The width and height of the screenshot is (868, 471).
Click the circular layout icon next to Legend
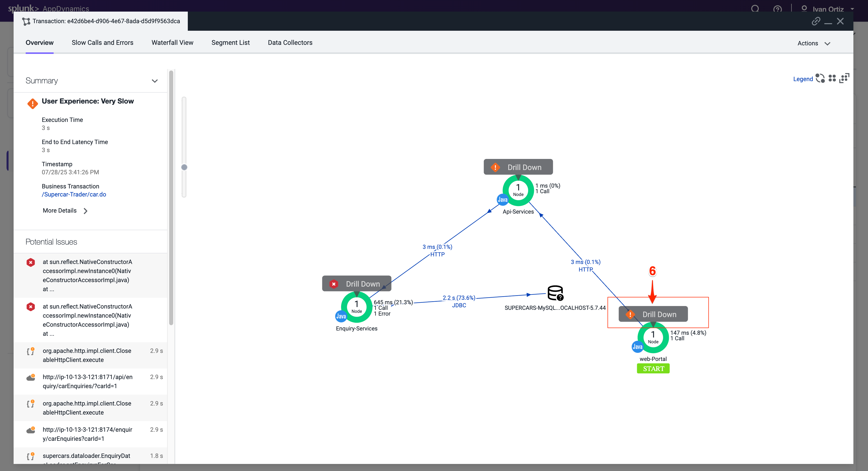(820, 78)
